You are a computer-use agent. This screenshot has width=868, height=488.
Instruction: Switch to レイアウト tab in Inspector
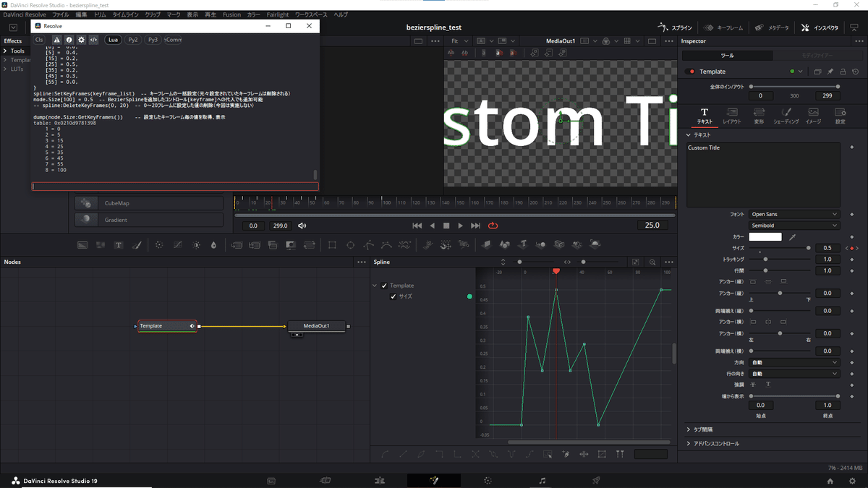pos(731,116)
